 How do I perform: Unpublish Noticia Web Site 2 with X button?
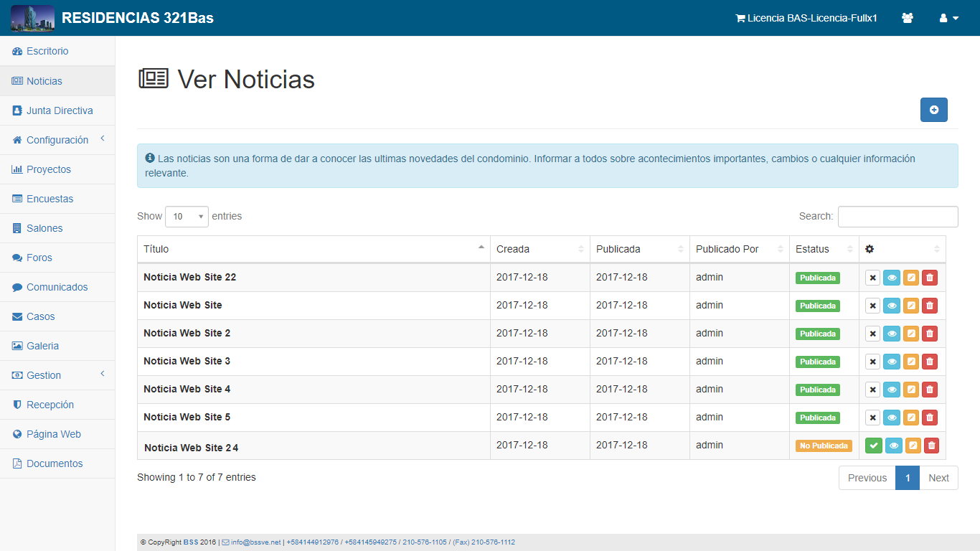click(x=872, y=334)
